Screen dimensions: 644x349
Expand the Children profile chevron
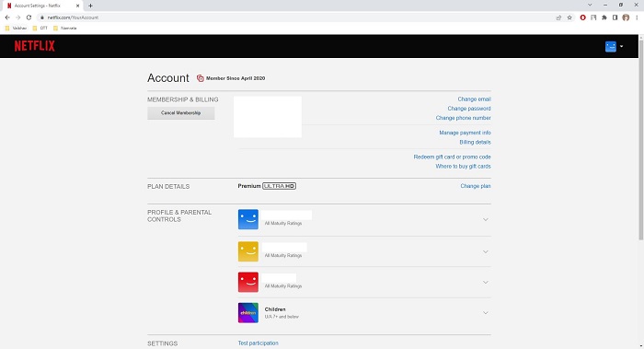tap(486, 313)
